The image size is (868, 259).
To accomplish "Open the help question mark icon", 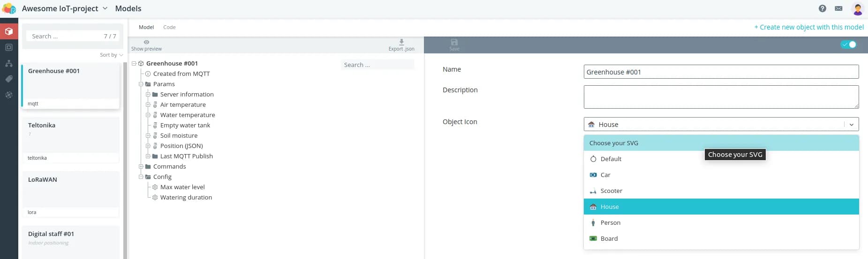I will 822,8.
